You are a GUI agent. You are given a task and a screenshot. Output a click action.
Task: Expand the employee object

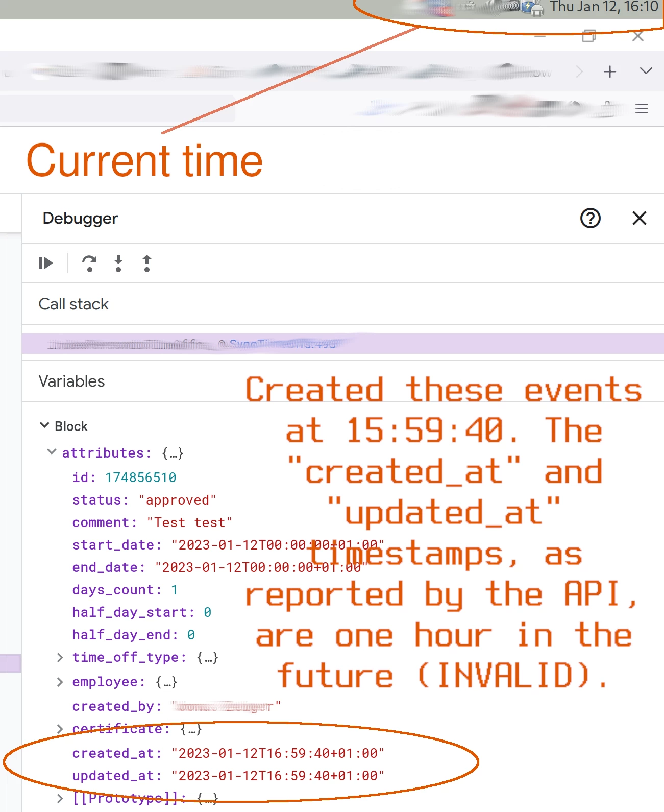tap(60, 682)
